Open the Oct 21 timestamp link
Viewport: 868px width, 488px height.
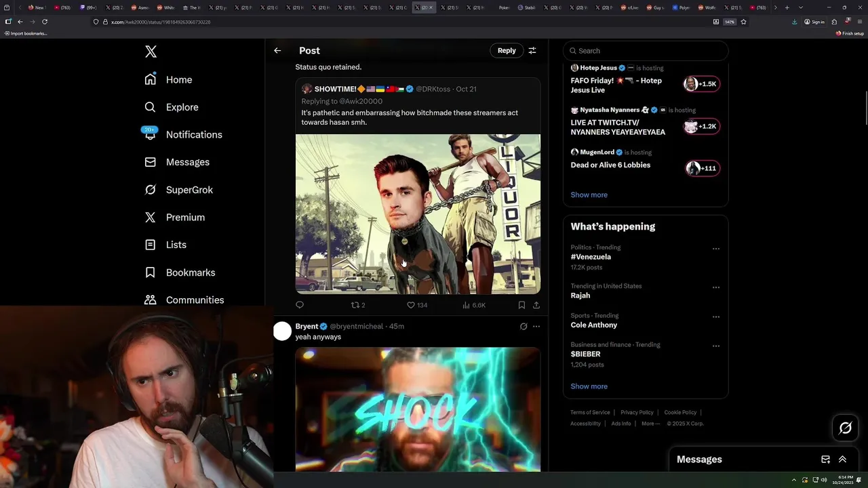click(466, 89)
